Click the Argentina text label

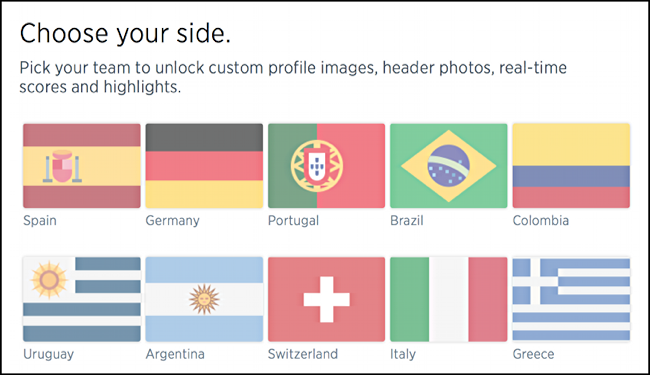(175, 355)
